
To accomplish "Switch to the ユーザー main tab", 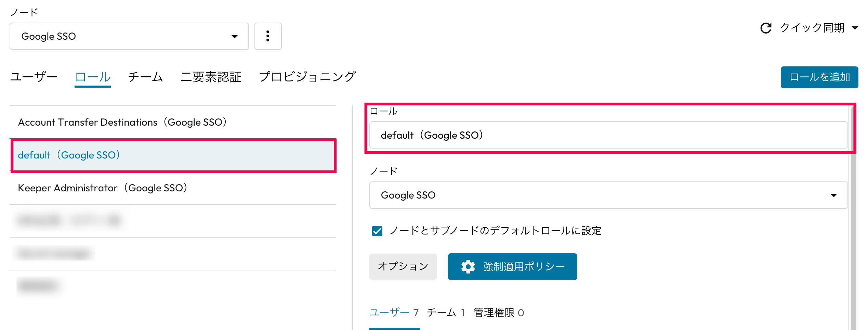I will click(x=34, y=77).
